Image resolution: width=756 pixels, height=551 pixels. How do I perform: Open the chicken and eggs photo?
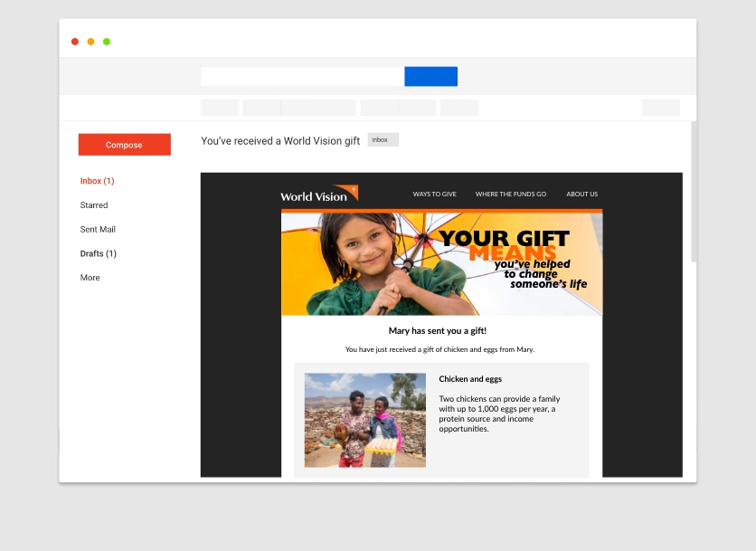tap(365, 420)
